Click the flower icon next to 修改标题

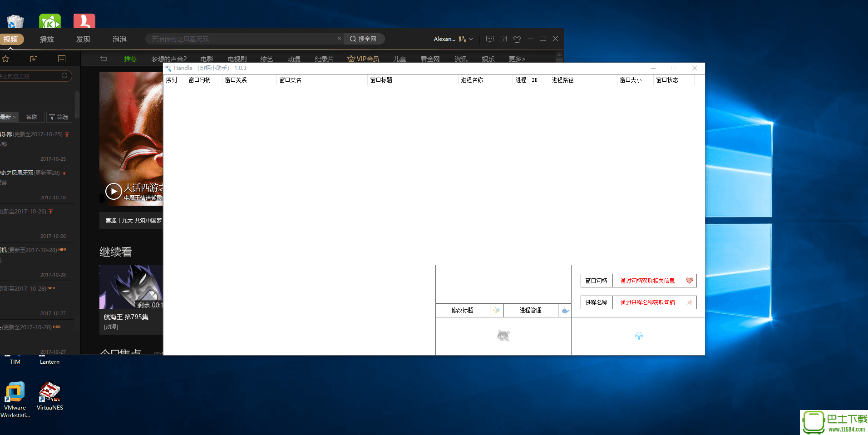tap(497, 310)
